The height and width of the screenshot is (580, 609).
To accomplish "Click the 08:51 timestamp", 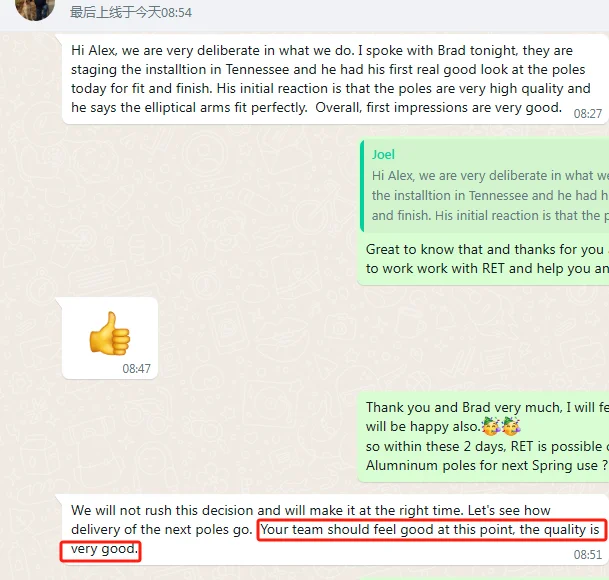I will click(x=587, y=554).
